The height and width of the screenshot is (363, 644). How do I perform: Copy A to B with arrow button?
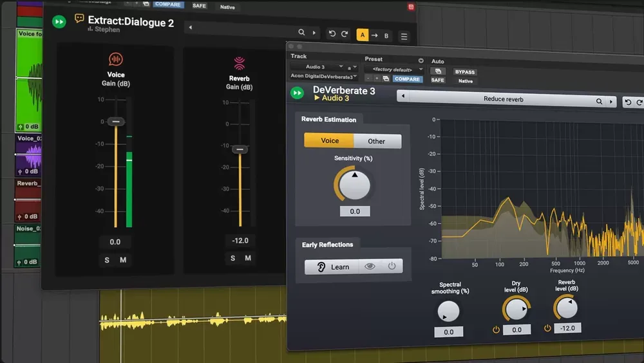pyautogui.click(x=375, y=36)
